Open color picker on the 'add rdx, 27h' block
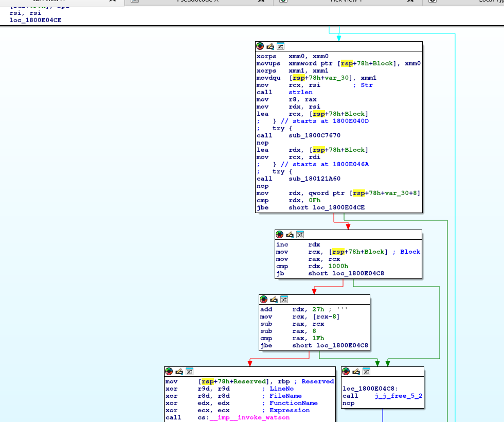 click(x=263, y=299)
